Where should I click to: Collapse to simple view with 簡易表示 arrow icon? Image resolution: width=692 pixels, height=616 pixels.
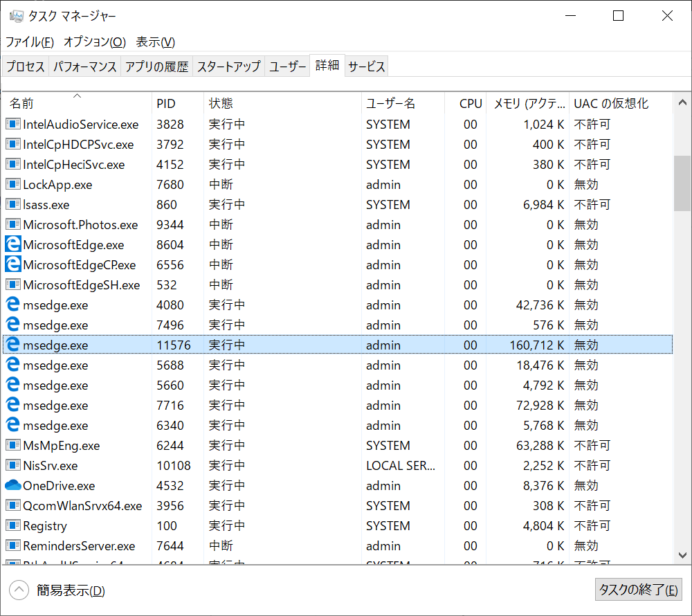(19, 590)
